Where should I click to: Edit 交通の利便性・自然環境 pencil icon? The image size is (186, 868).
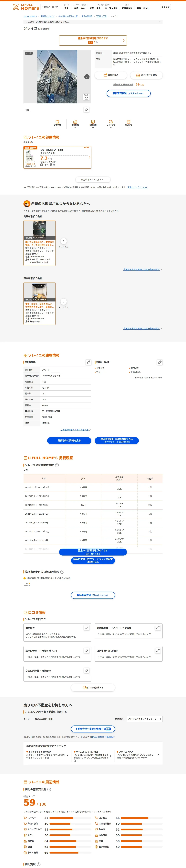coord(86,671)
